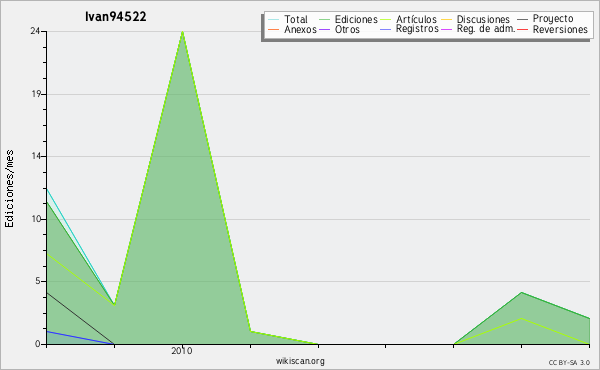This screenshot has height=370, width=600.
Task: Click the CC BY-SA 3.0 license text
Action: (x=569, y=363)
